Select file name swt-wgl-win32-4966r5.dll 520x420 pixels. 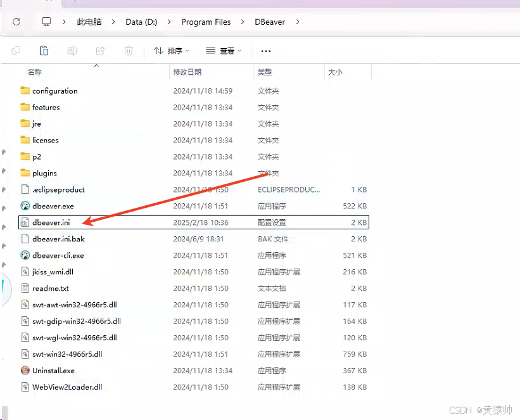[x=75, y=338]
